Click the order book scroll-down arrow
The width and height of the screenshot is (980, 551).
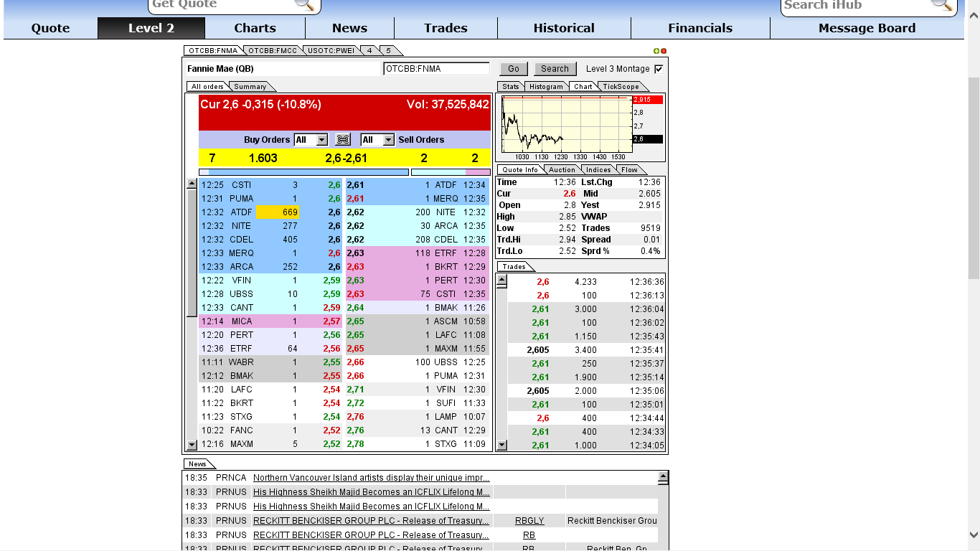192,445
